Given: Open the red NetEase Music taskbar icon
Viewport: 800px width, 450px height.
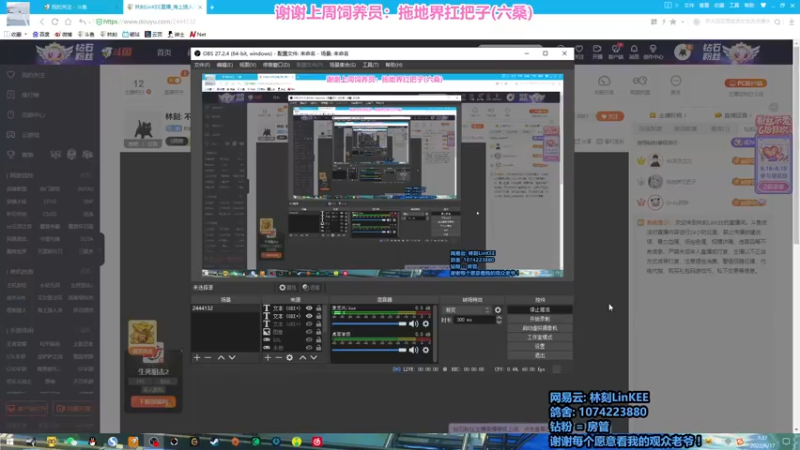Looking at the screenshot, I should tap(317, 441).
